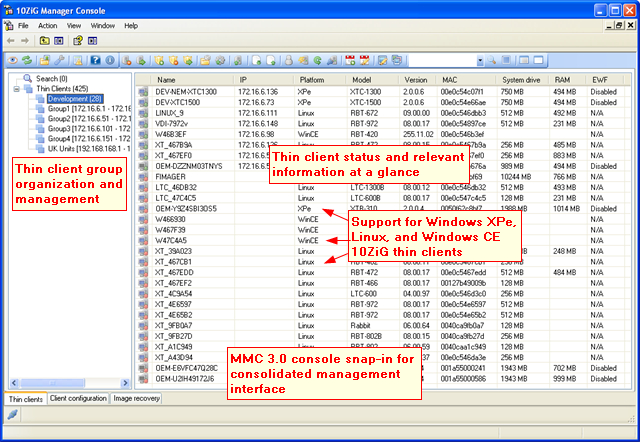Click the green refresh arrows icon
The height and width of the screenshot is (442, 640).
point(27,60)
